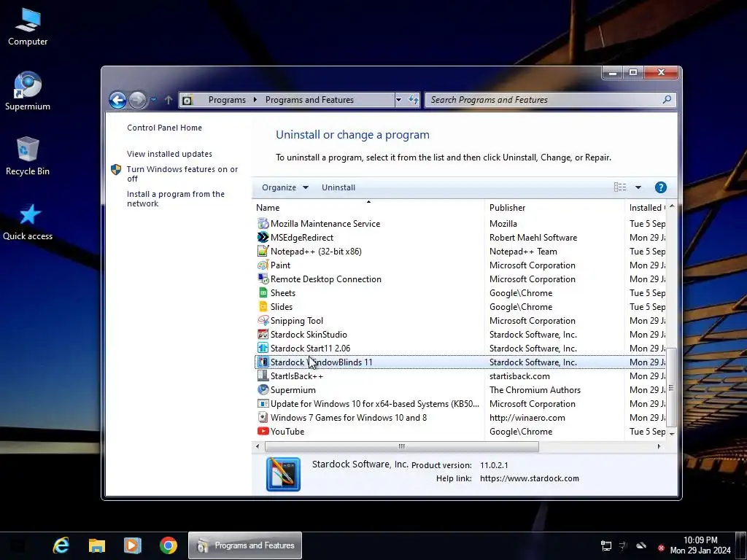Click the Uninstall toolbar button

pyautogui.click(x=338, y=187)
